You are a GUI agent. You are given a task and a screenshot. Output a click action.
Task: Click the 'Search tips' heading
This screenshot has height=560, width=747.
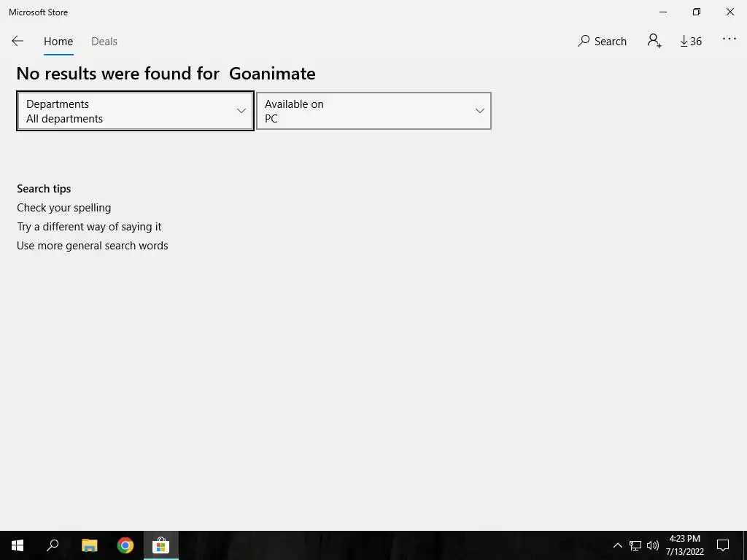44,189
